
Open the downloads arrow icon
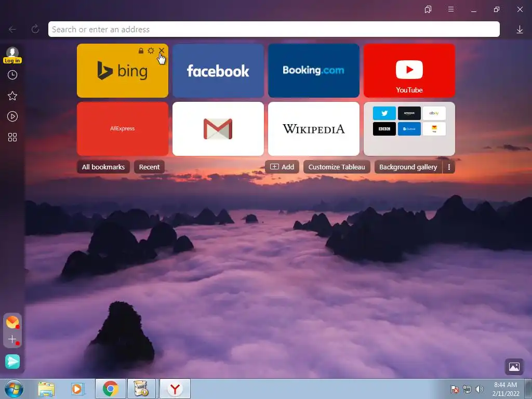(x=520, y=30)
